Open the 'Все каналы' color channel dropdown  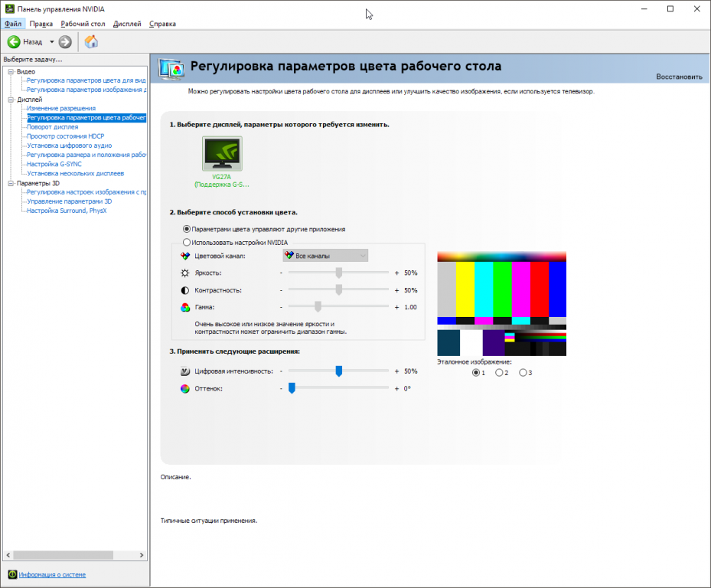coord(325,256)
